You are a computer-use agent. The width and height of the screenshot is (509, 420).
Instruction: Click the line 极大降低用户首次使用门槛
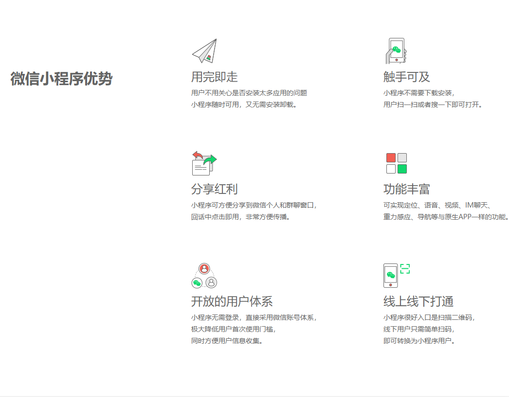234,329
